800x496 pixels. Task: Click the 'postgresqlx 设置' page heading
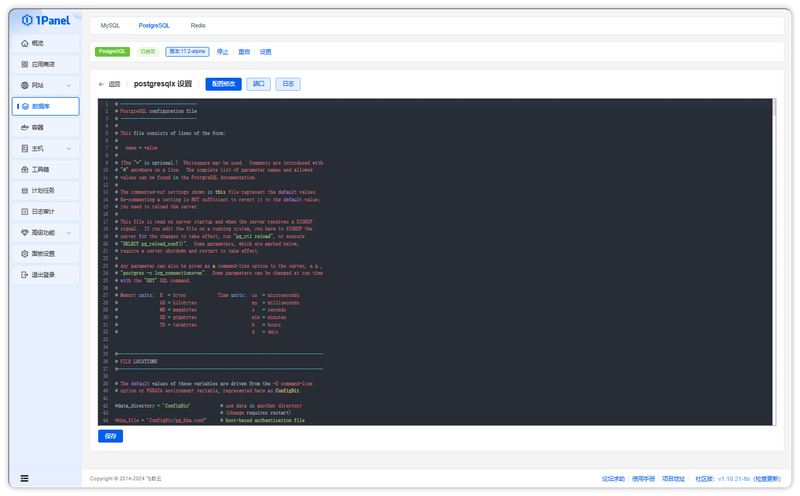point(163,84)
